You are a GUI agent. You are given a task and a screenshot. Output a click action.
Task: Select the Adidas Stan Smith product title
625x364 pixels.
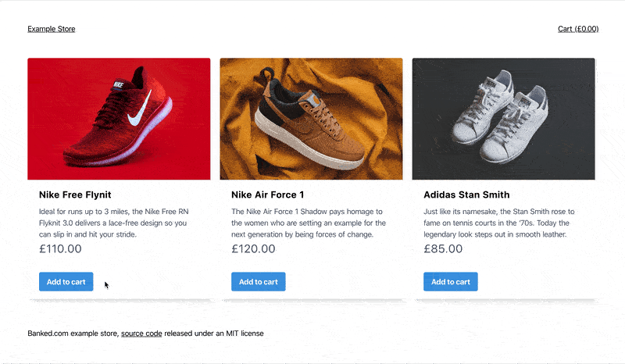[466, 194]
